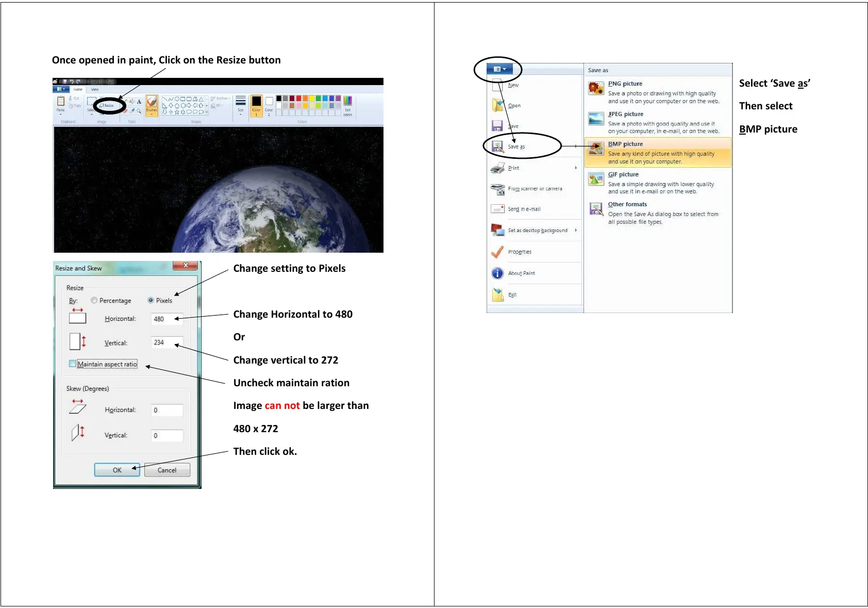Choose the Fill with color bucket tool
868x608 pixels.
[132, 101]
